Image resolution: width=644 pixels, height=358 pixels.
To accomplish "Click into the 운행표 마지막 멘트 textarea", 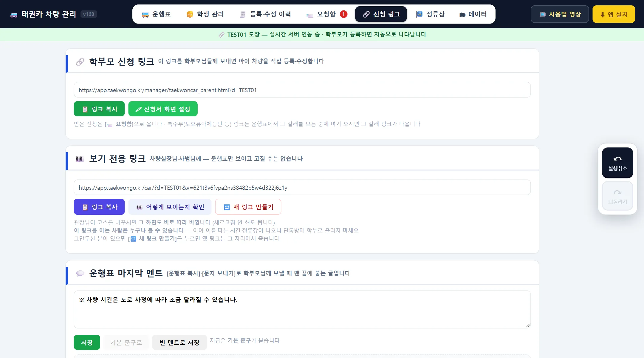I will [302, 309].
